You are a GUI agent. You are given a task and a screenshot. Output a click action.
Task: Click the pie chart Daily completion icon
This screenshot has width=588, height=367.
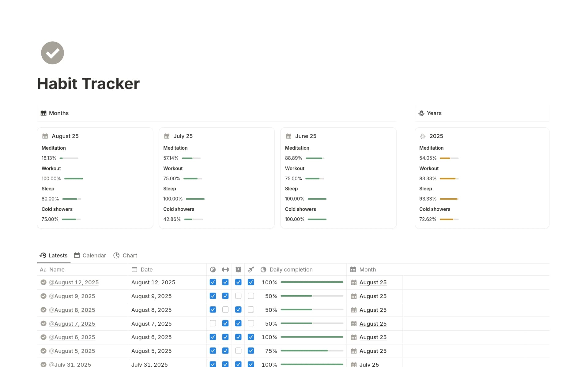coord(263,269)
